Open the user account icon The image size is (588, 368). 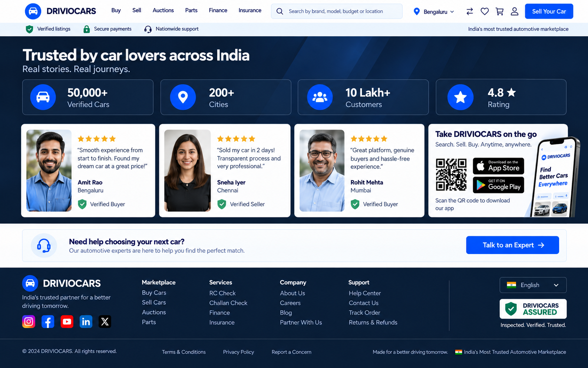point(515,11)
